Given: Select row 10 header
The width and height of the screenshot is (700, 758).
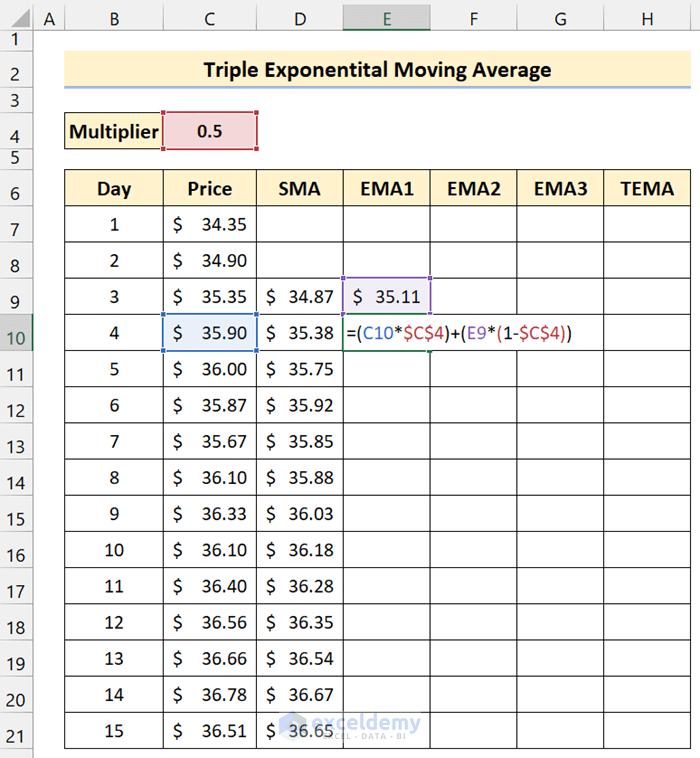Looking at the screenshot, I should [x=17, y=336].
